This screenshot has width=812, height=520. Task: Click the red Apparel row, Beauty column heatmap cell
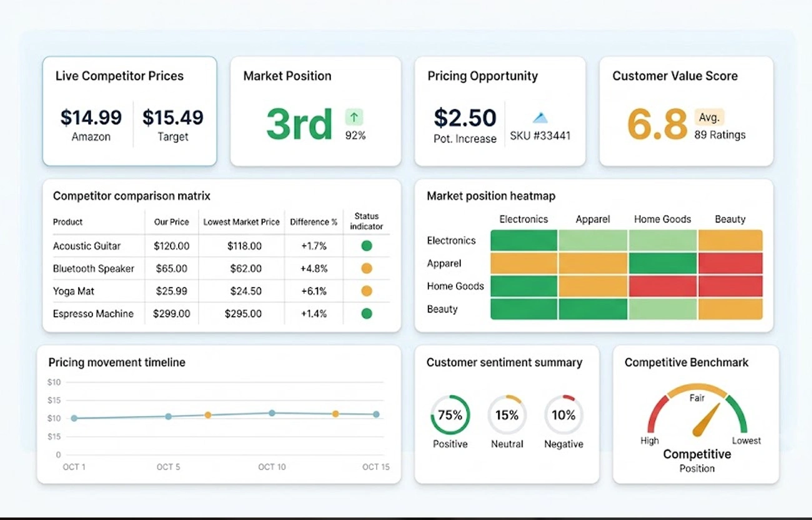coord(730,263)
